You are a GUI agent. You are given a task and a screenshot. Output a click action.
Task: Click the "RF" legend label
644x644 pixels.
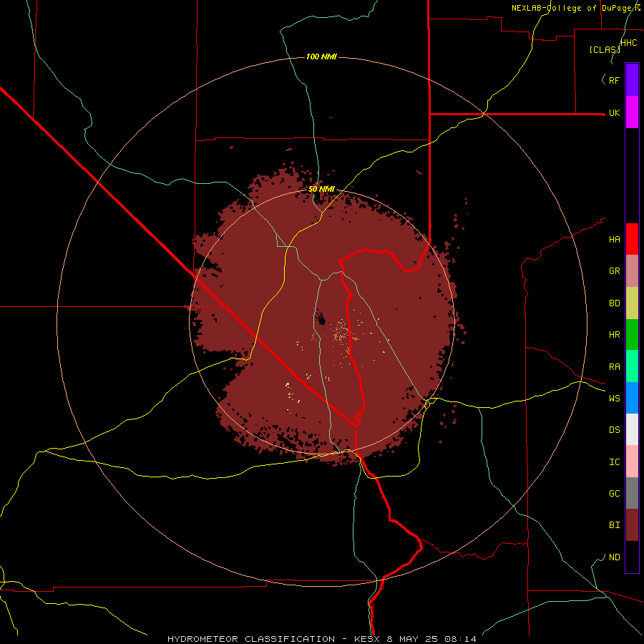[615, 81]
